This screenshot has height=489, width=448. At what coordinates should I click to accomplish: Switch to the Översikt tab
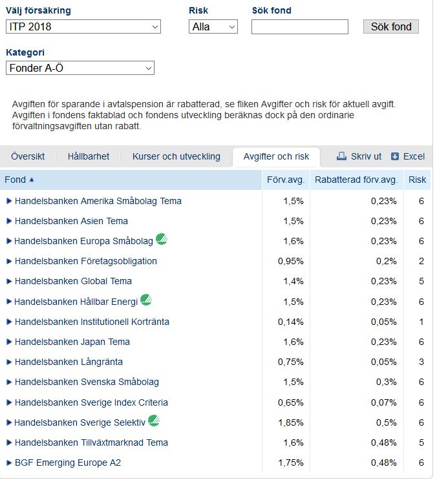[28, 156]
